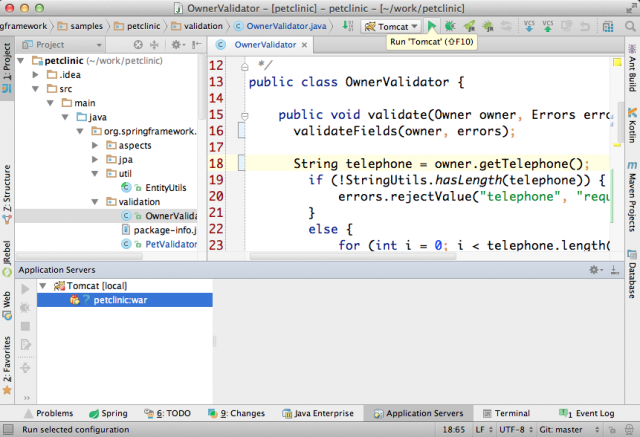Open the Z: Structure side panel
The height and width of the screenshot is (437, 640).
pos(7,194)
